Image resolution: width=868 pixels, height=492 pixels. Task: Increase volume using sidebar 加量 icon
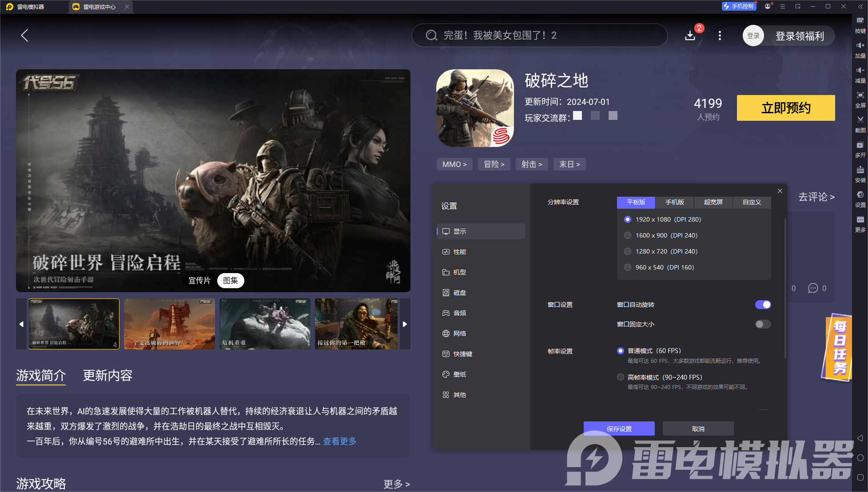click(x=860, y=50)
